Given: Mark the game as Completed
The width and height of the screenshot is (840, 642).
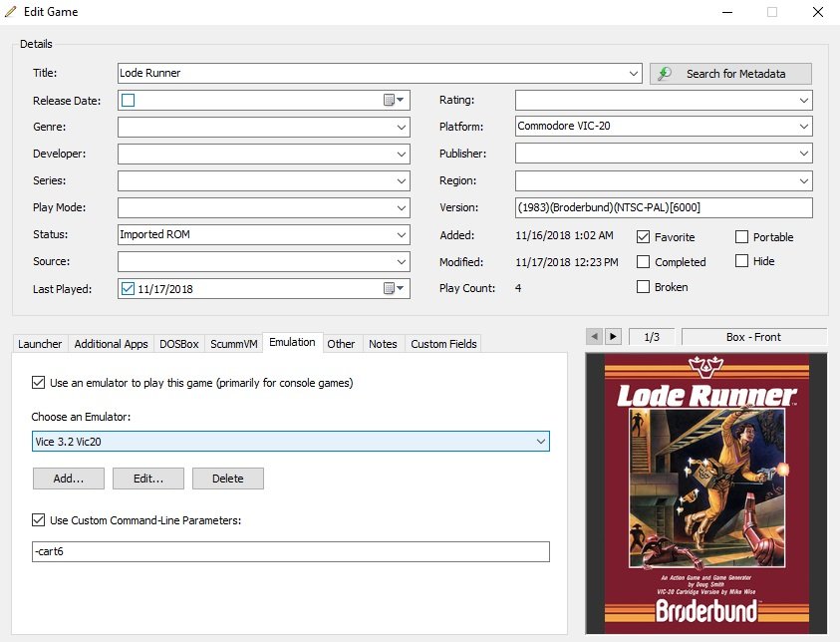Looking at the screenshot, I should [x=643, y=261].
